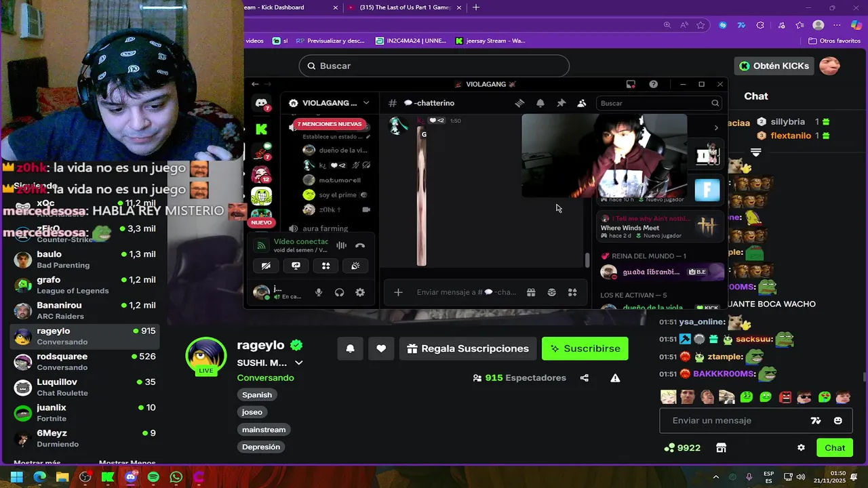The height and width of the screenshot is (488, 868).
Task: Open Discord help question mark icon
Action: pos(653,84)
